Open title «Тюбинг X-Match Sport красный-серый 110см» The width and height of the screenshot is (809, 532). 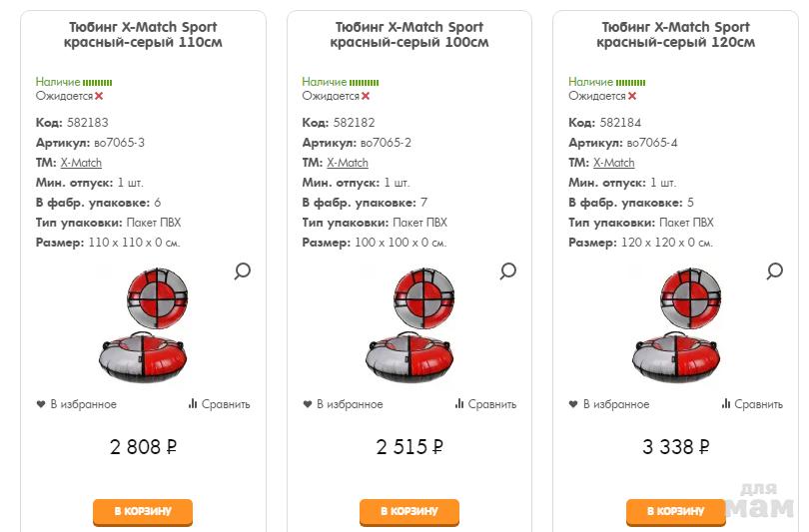[x=143, y=35]
